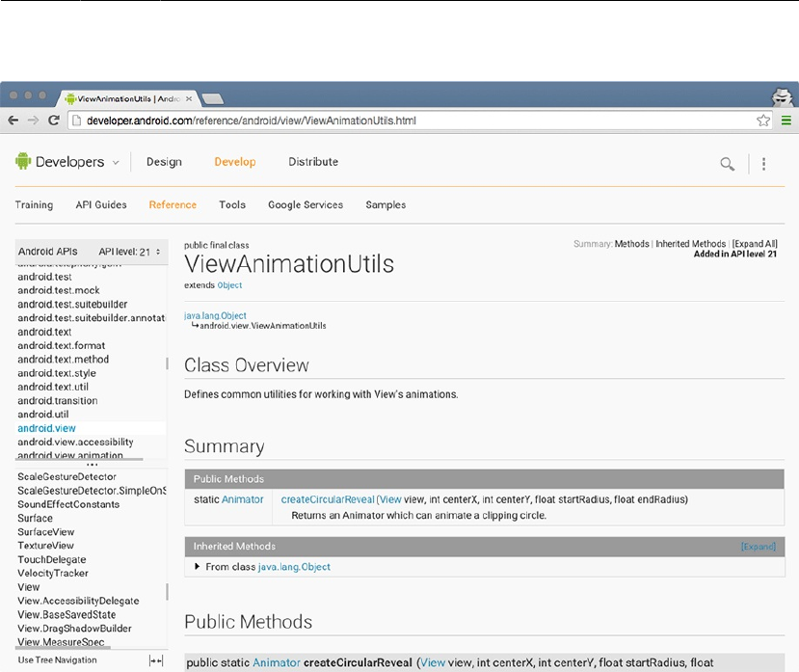This screenshot has width=799, height=672.
Task: Expand inherited methods from java.lang.Object triangle
Action: [198, 567]
